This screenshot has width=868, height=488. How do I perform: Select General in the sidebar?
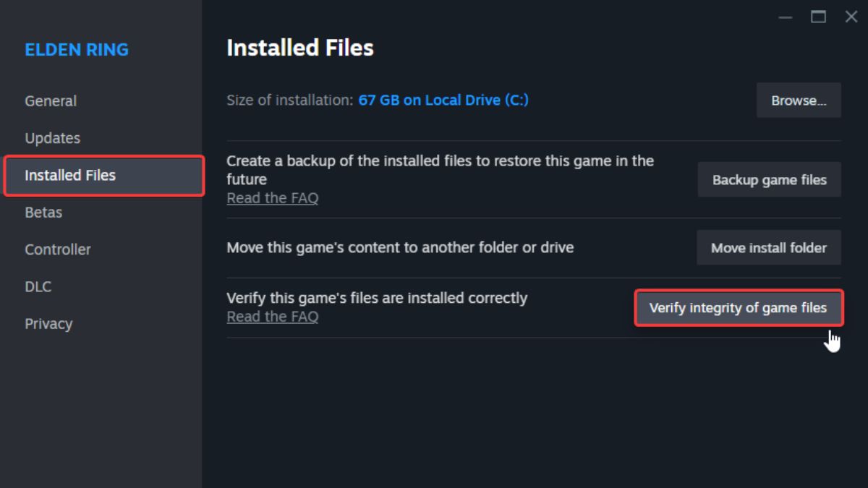click(x=51, y=100)
